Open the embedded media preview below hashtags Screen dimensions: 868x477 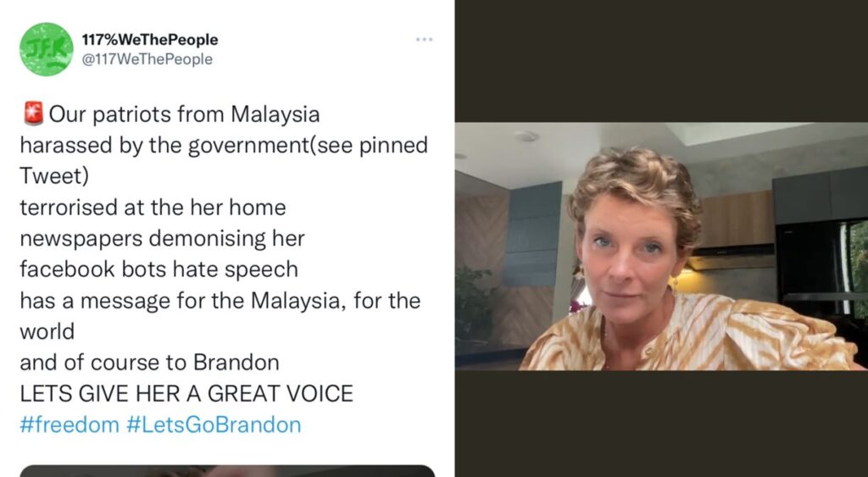click(227, 471)
